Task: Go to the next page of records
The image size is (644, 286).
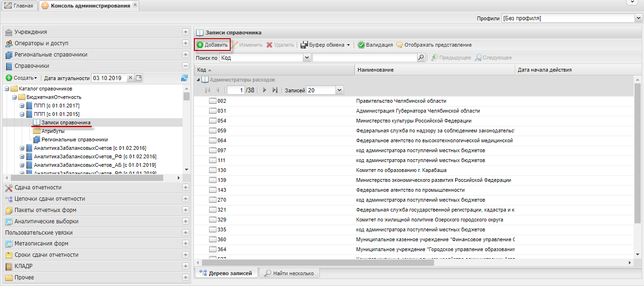Action: [x=265, y=90]
